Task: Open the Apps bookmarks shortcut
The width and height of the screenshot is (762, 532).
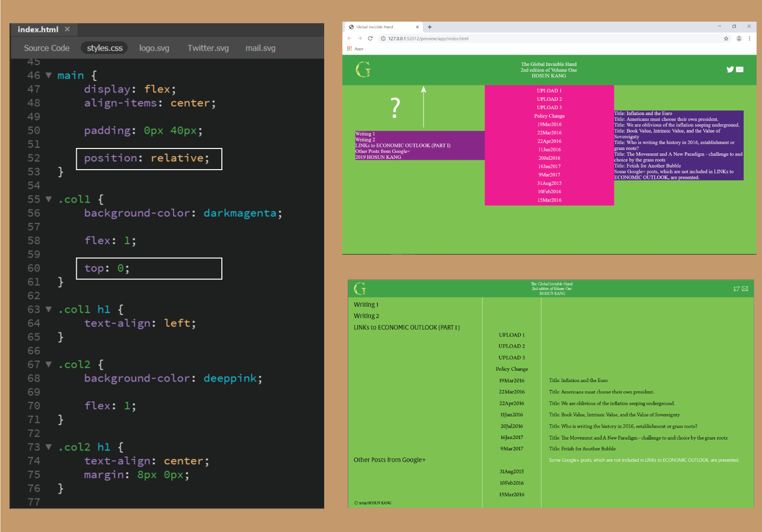Action: (355, 49)
